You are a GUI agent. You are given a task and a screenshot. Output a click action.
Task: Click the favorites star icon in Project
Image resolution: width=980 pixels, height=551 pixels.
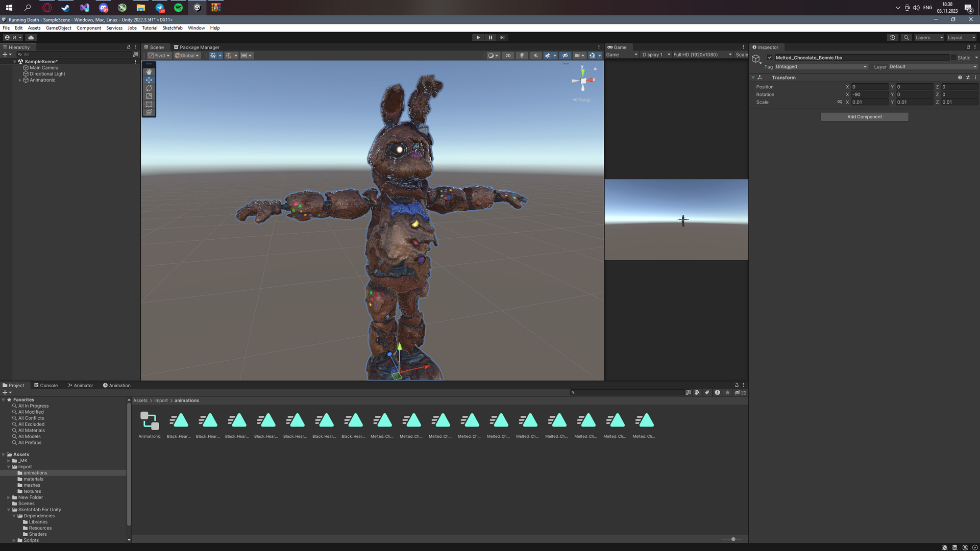(x=727, y=393)
